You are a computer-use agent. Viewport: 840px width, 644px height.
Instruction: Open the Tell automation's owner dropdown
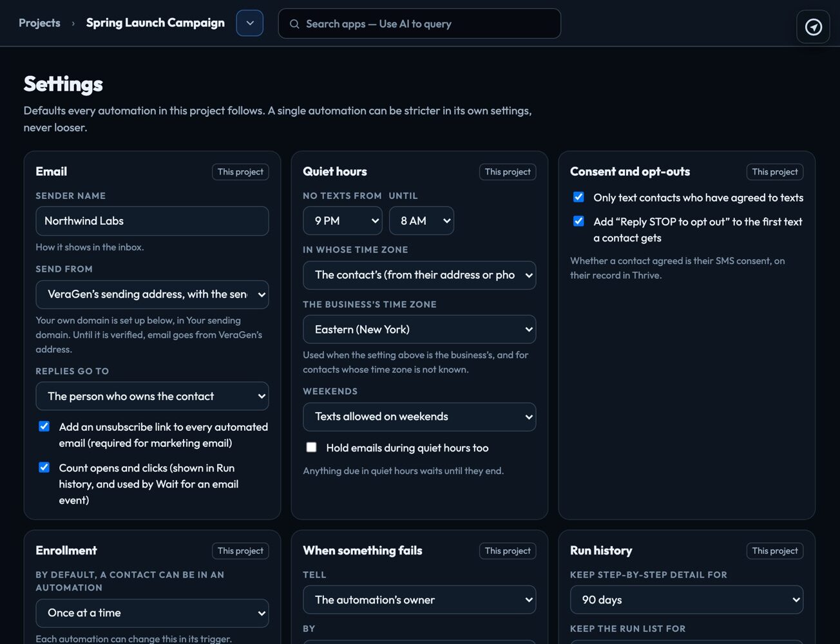(x=419, y=600)
